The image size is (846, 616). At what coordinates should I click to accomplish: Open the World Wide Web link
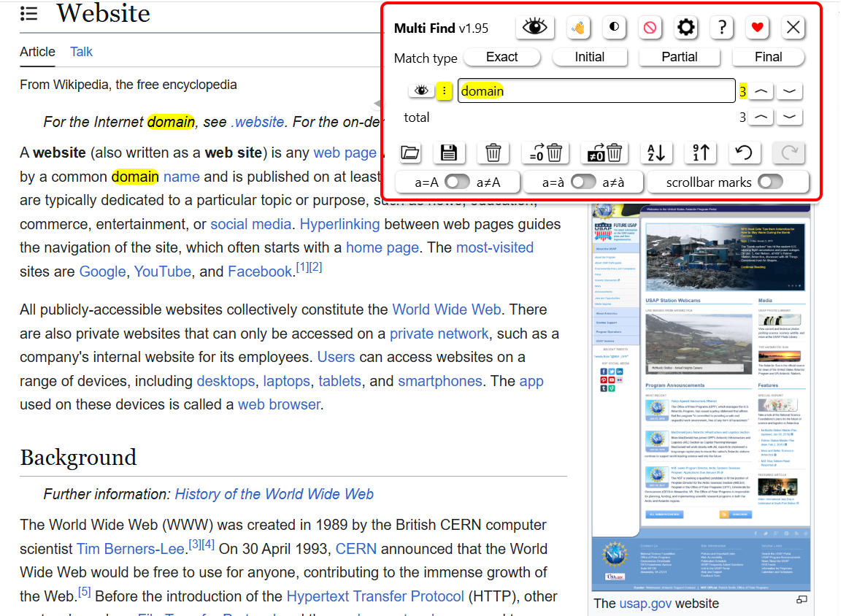coord(446,309)
